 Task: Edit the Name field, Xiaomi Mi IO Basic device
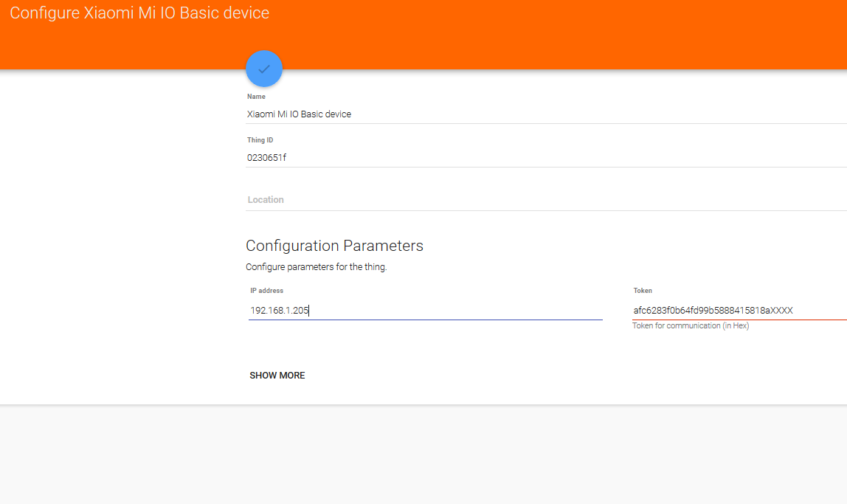tap(546, 114)
